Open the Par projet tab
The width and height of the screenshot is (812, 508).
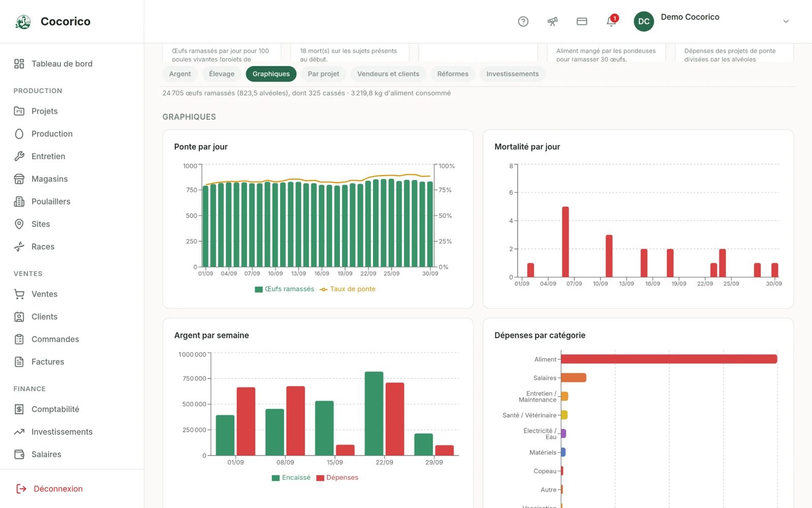point(323,74)
